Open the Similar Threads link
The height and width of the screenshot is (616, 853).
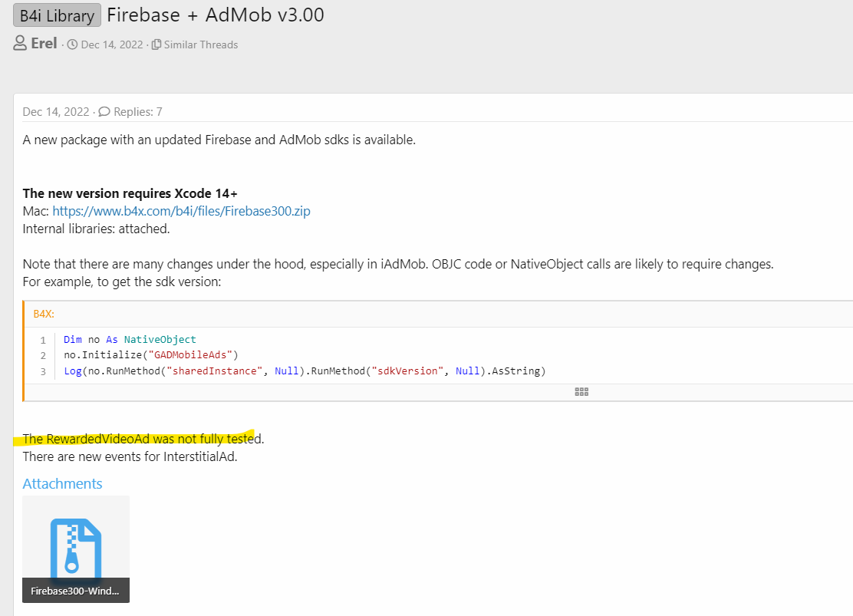coord(200,44)
